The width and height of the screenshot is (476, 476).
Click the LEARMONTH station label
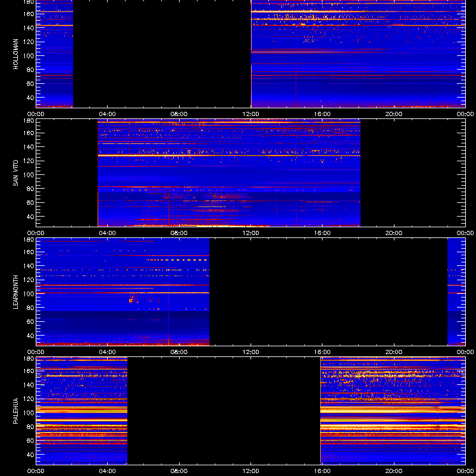[15, 292]
